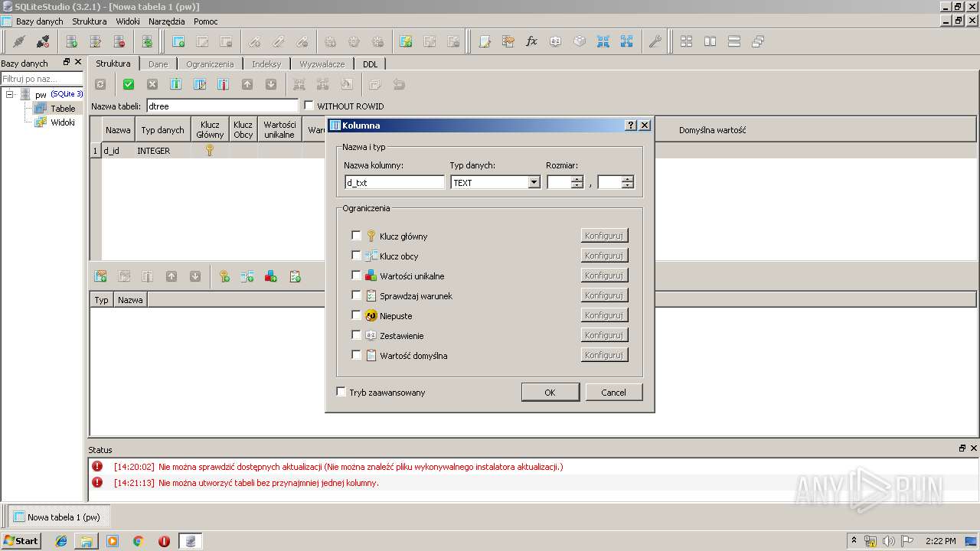Enable the Zestawienie checkbox
980x551 pixels.
point(356,335)
